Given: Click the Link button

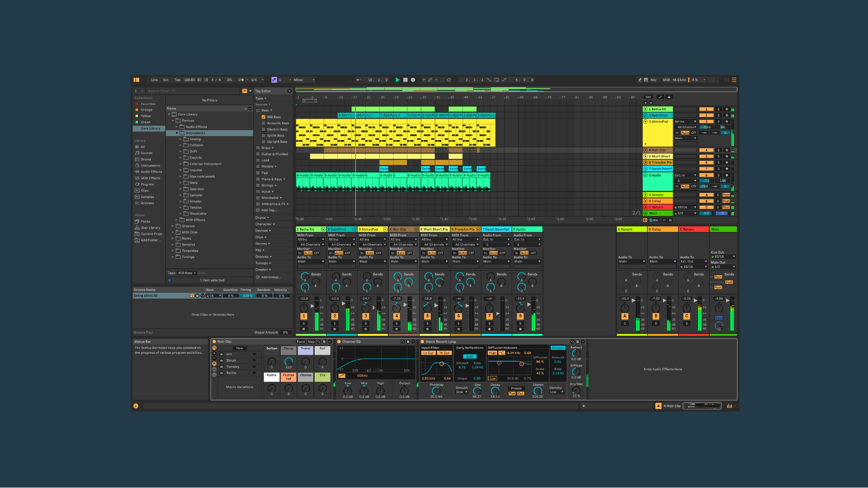Looking at the screenshot, I should [x=154, y=80].
